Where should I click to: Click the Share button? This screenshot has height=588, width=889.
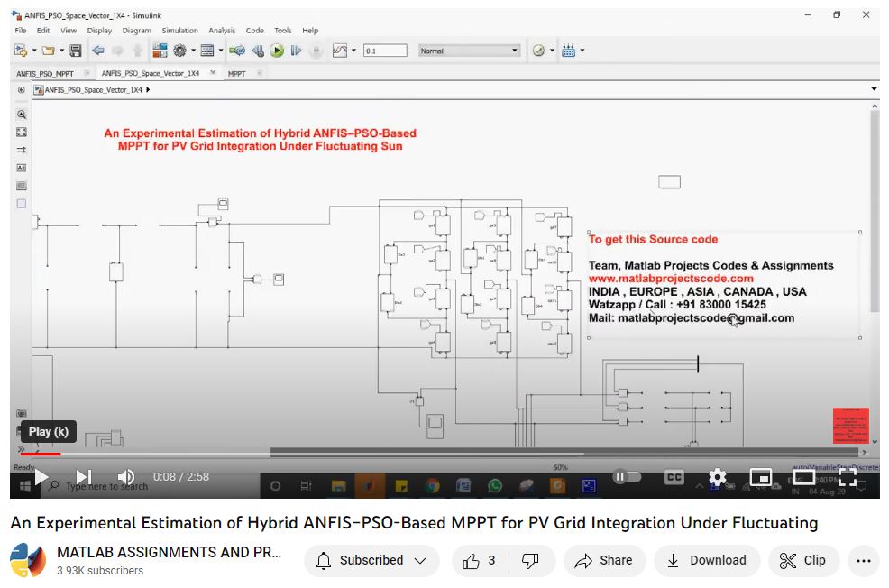[604, 561]
